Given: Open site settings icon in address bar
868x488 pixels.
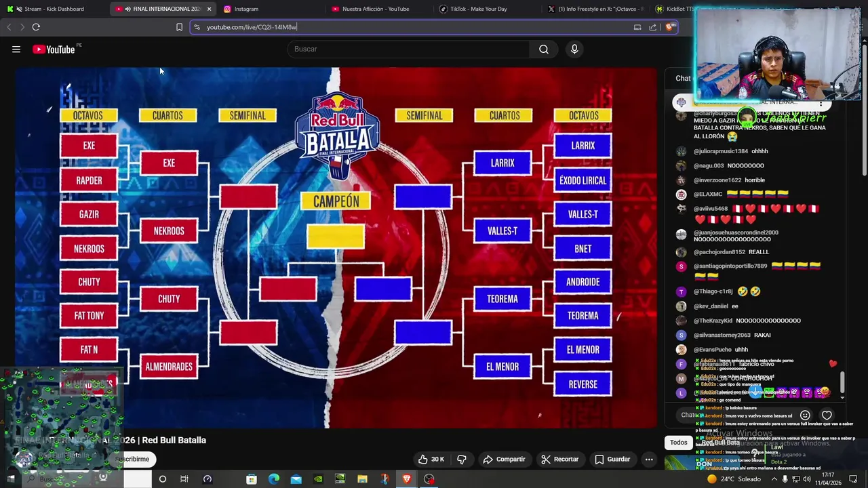Looking at the screenshot, I should coord(197,27).
